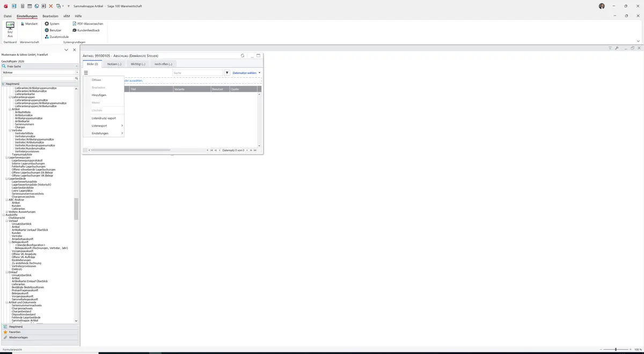Screen dimensions: 644x354
Task: Click the filter funnel icon beside Suche
Action: (227, 72)
